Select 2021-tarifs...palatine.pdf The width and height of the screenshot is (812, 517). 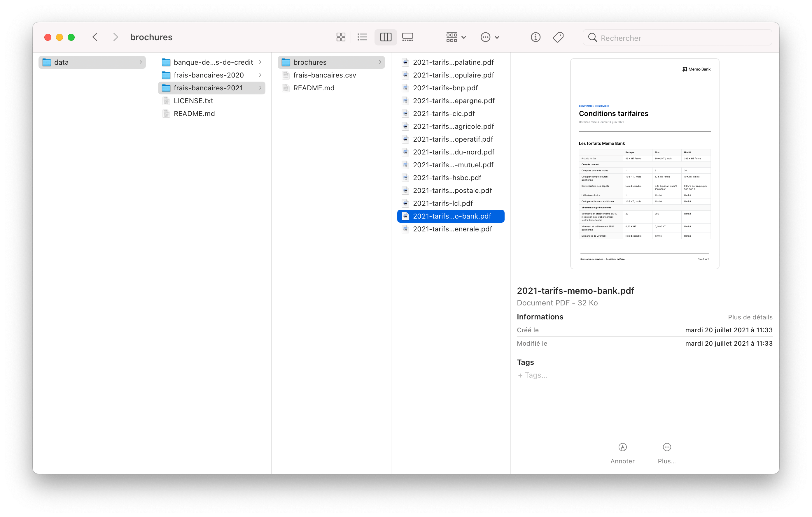pos(451,62)
